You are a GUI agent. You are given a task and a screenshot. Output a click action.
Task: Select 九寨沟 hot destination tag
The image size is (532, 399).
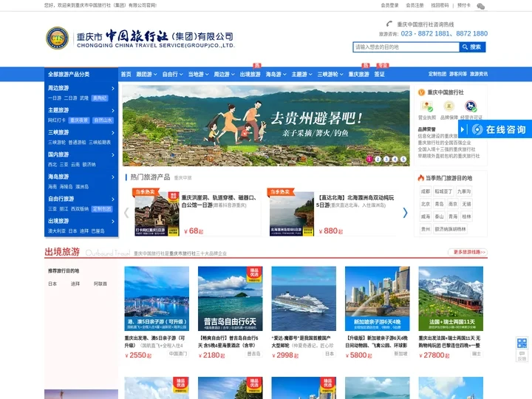(464, 191)
